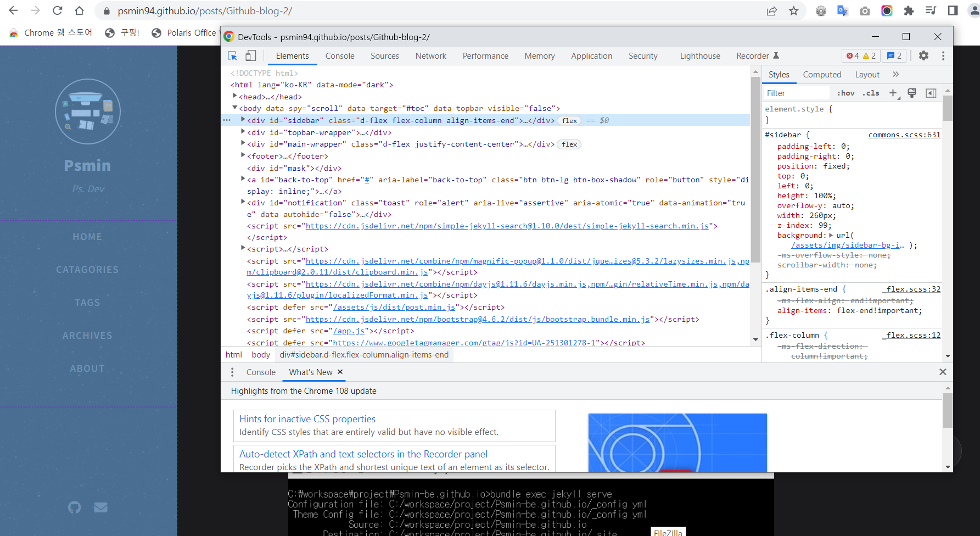Add a new style rule with plus icon
The image size is (980, 536).
[893, 93]
